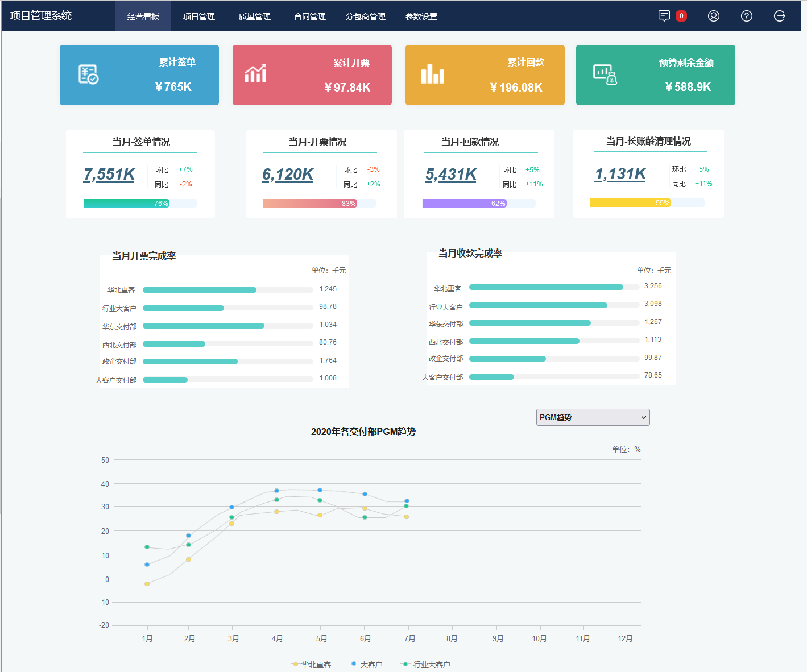Open the messages notification icon
Image resolution: width=807 pixels, height=672 pixels.
click(664, 16)
